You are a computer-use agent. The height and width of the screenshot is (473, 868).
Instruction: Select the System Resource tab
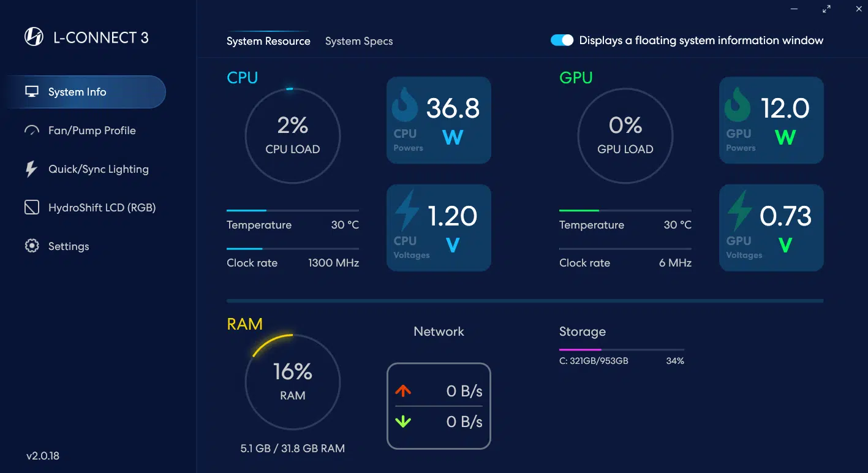tap(268, 41)
